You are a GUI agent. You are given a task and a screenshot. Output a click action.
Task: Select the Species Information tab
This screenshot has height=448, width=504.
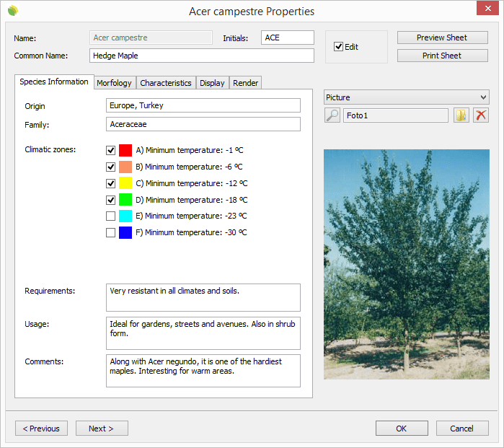[x=54, y=82]
